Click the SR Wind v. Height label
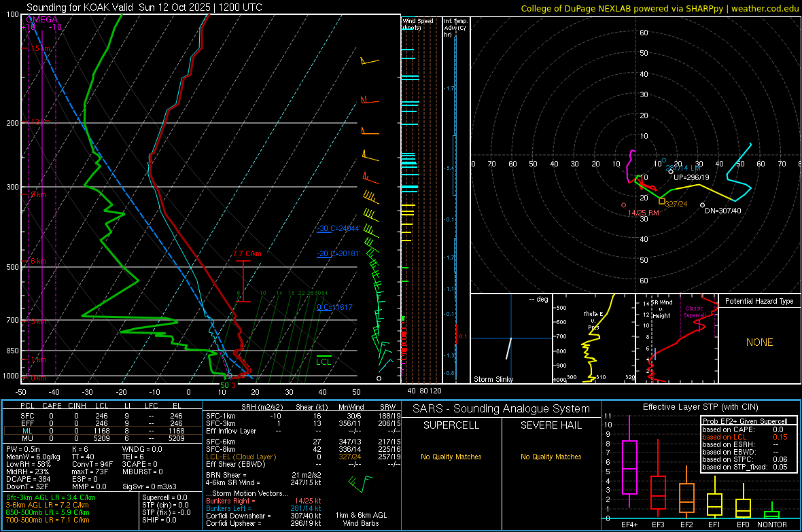802x532 pixels. click(661, 309)
